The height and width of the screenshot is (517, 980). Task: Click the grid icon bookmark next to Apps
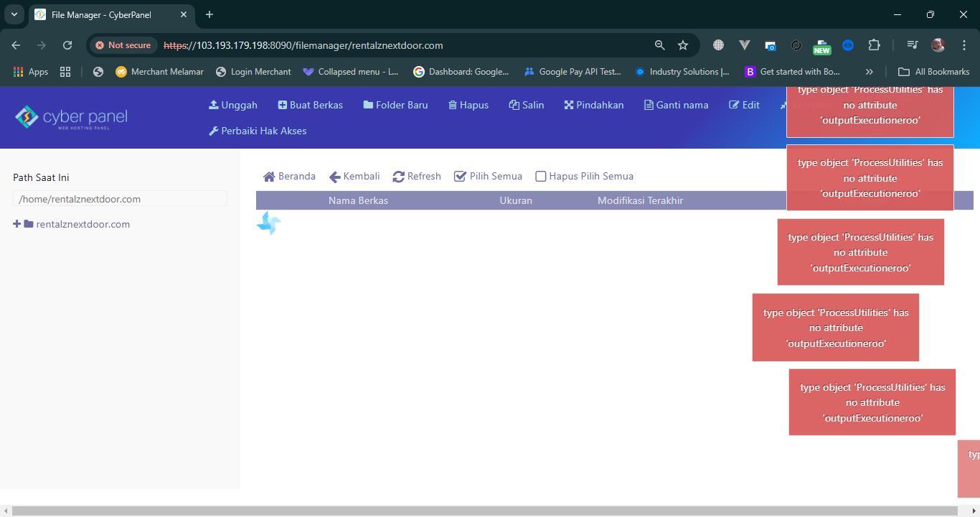click(65, 72)
